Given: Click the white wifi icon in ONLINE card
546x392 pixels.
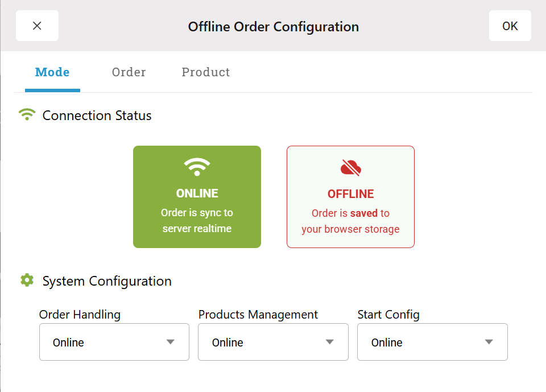Looking at the screenshot, I should pos(197,167).
